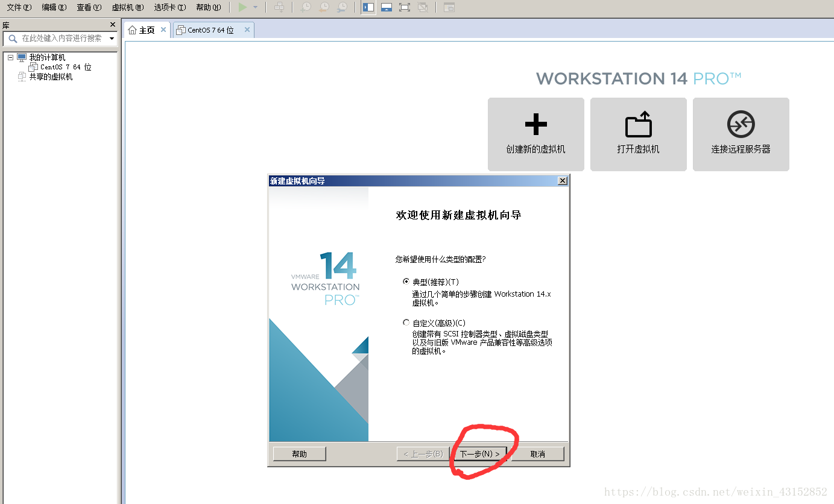Click the console view toolbar icon
The height and width of the screenshot is (504, 834).
click(x=449, y=7)
